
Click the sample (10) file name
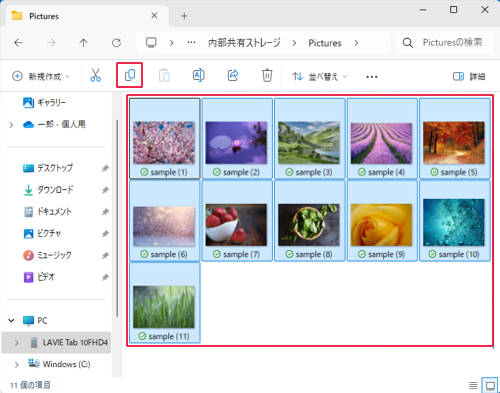point(459,255)
